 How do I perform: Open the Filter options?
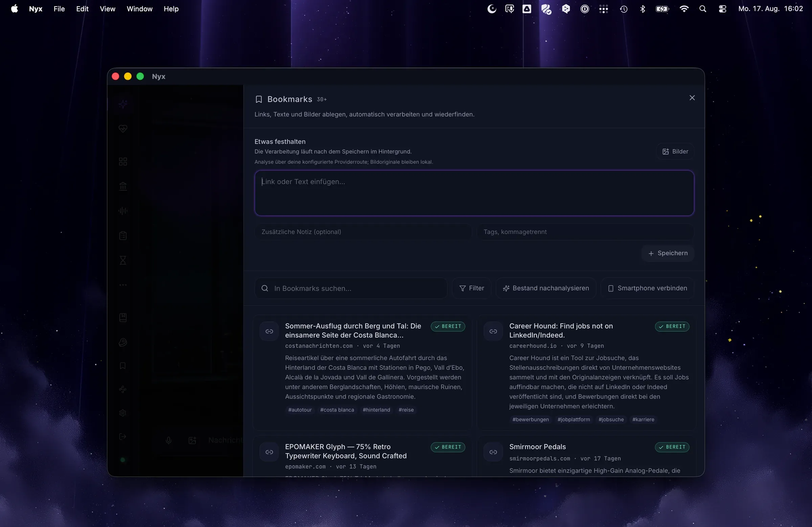point(472,288)
